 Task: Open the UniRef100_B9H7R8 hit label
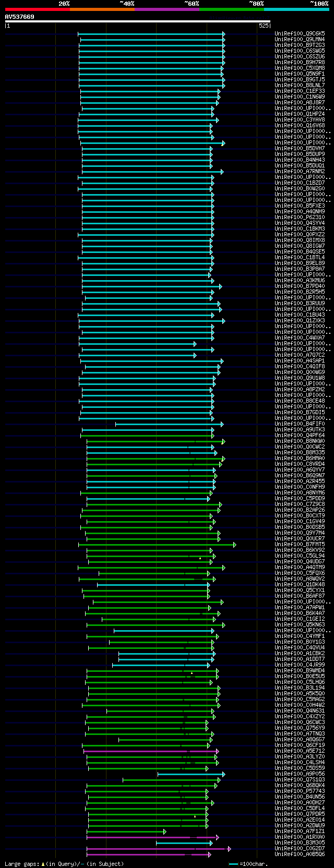pos(300,63)
